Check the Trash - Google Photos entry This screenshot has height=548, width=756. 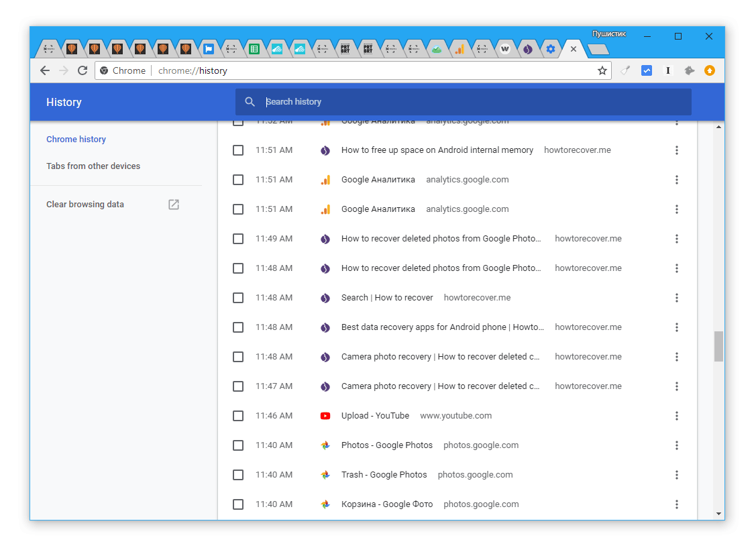[238, 475]
